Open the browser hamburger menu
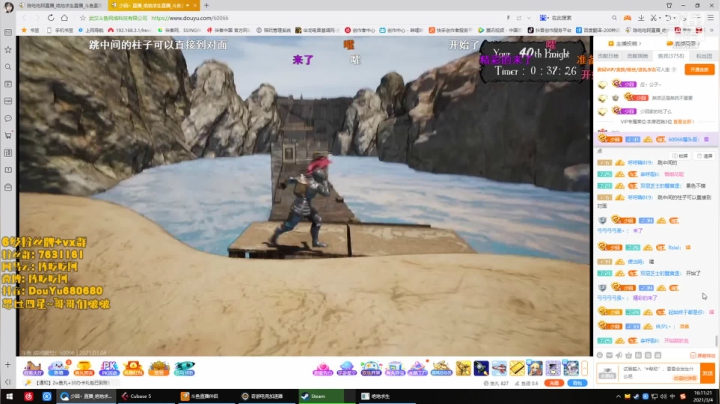Screen dimensions: 720x404 (710, 18)
